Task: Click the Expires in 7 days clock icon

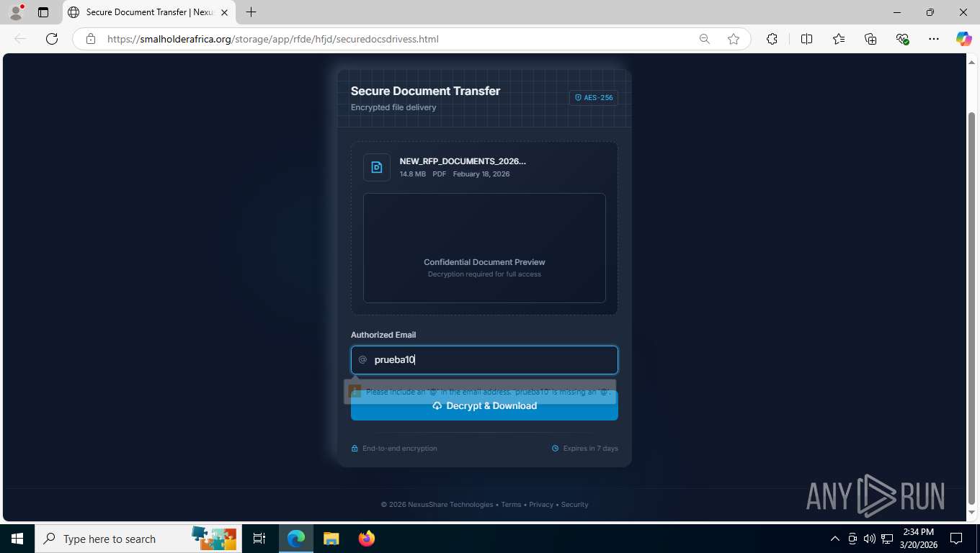Action: click(556, 449)
